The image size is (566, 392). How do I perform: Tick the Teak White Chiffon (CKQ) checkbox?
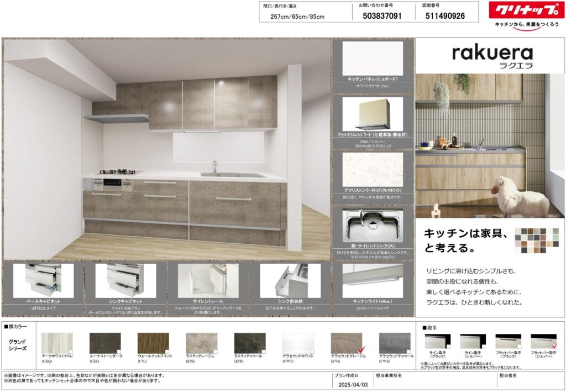(x=71, y=351)
